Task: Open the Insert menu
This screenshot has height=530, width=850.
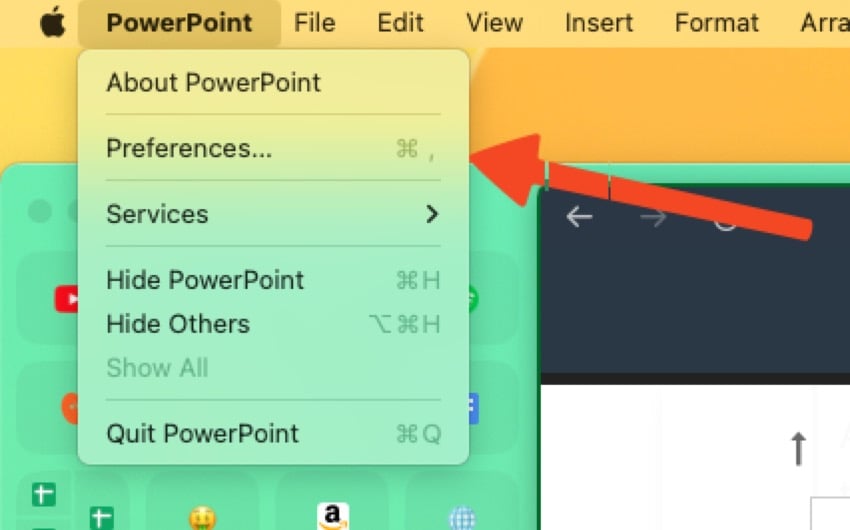Action: point(598,23)
